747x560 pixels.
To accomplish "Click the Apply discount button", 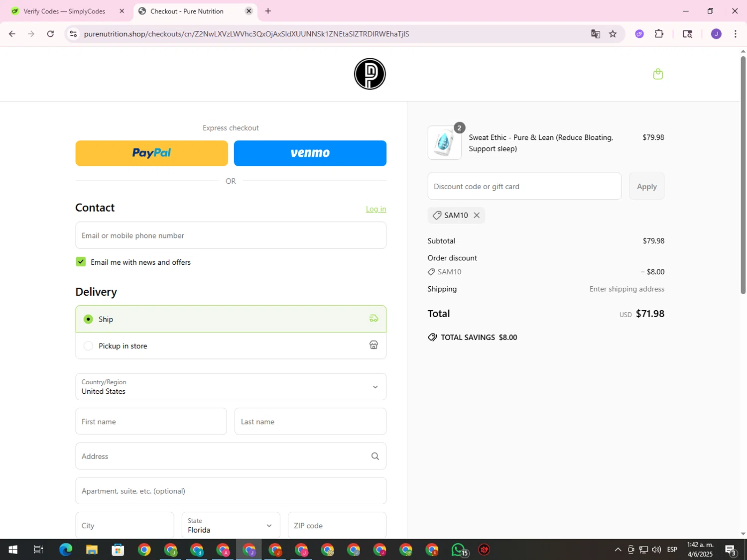I will click(646, 186).
